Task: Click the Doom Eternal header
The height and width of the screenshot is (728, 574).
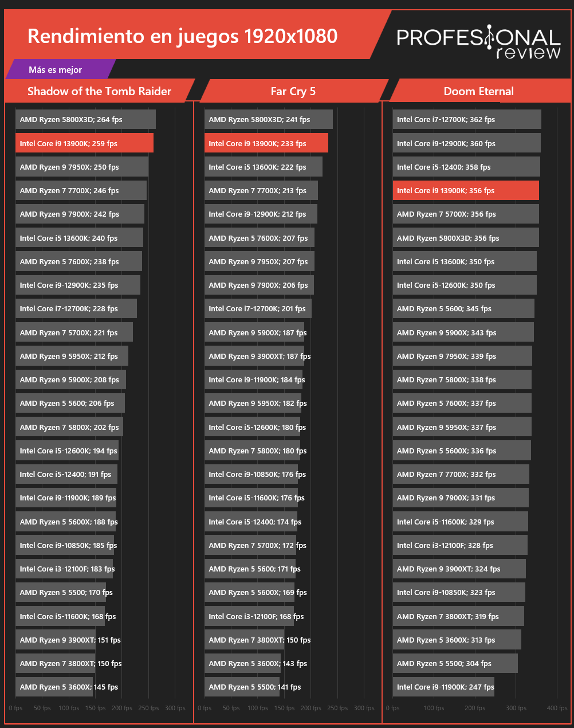Action: [x=479, y=91]
